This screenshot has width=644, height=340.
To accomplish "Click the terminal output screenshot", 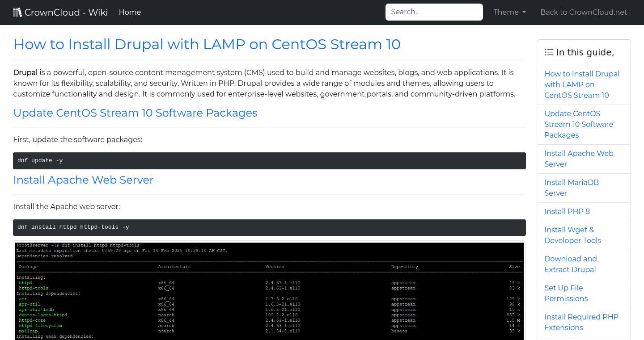I will point(269,290).
